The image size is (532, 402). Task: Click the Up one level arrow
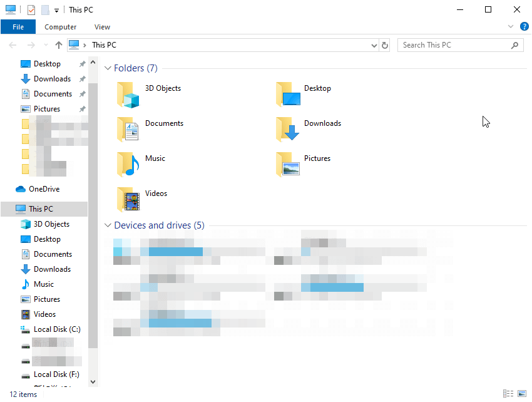pos(58,44)
